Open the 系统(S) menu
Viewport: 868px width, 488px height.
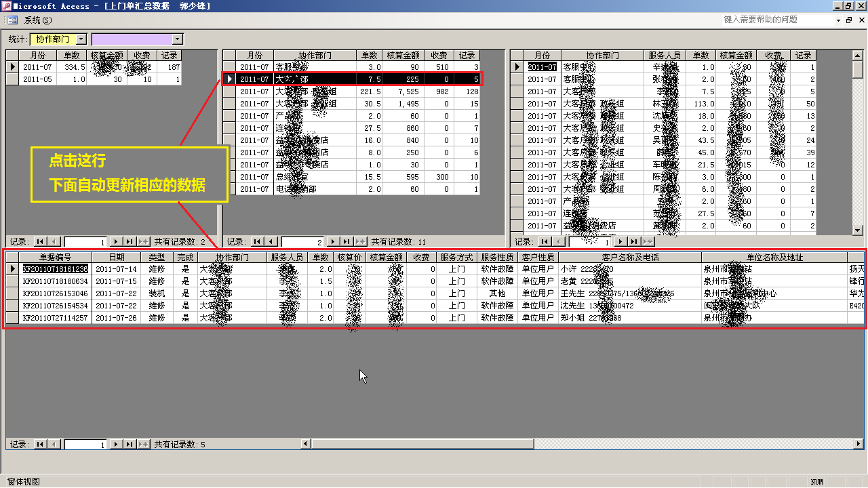click(x=38, y=20)
